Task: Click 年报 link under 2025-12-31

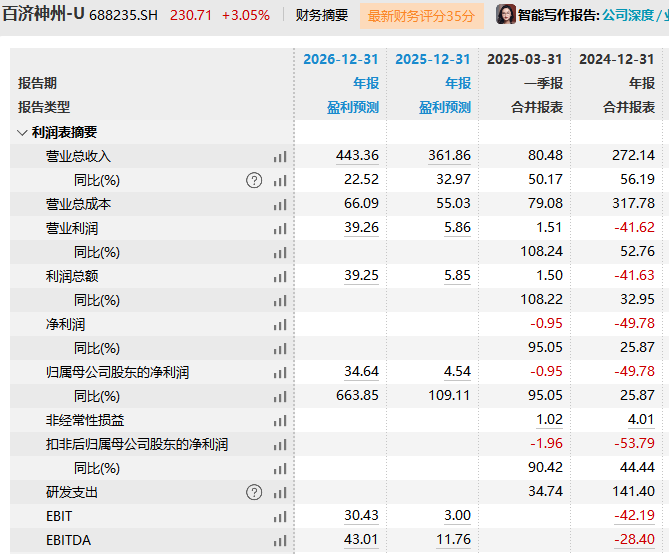Action: (458, 83)
